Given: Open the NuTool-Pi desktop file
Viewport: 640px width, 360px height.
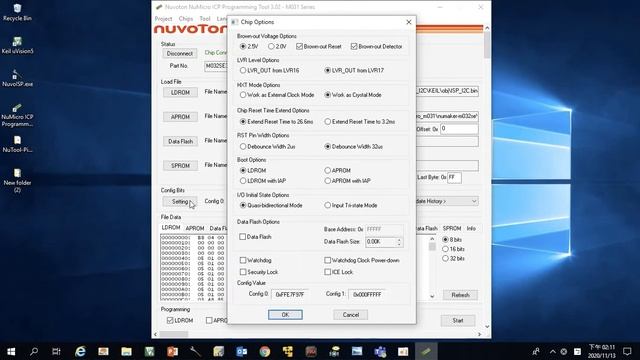Looking at the screenshot, I should 17,144.
